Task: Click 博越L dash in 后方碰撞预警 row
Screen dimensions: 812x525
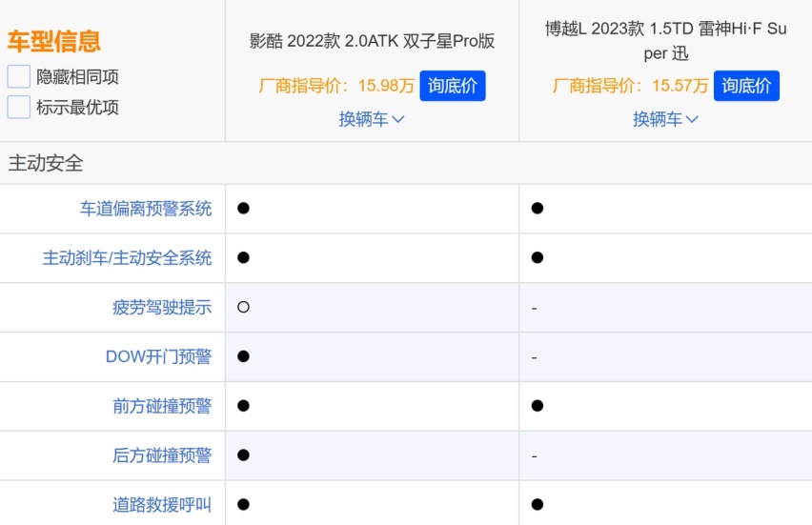Action: (x=534, y=456)
